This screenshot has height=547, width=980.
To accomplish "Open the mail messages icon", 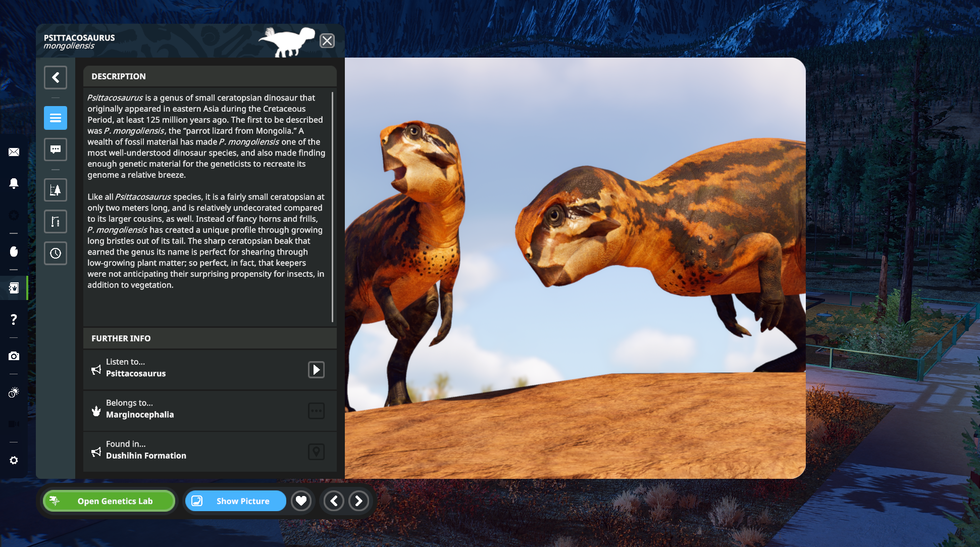I will coord(14,152).
